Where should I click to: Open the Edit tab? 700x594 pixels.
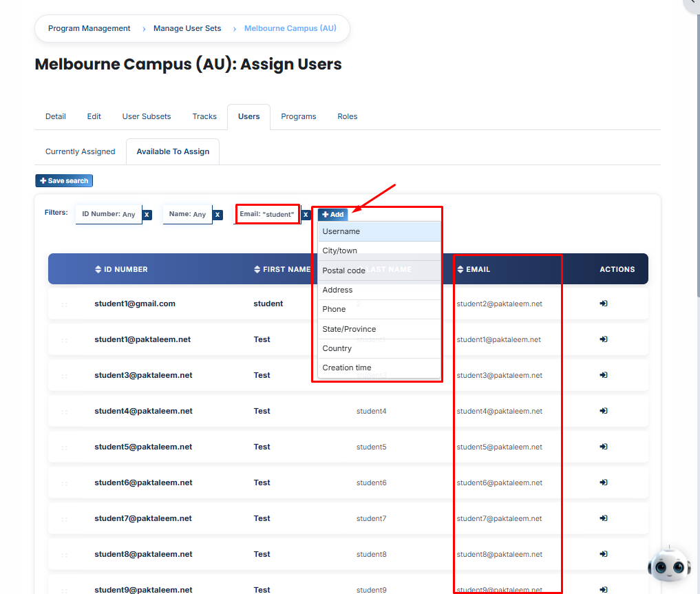click(x=94, y=116)
